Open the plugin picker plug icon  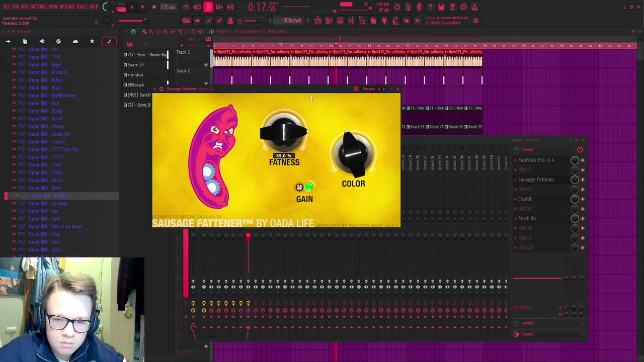pyautogui.click(x=384, y=21)
